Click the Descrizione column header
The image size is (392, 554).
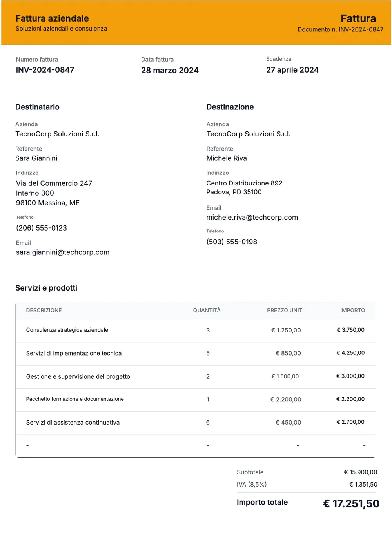point(44,311)
